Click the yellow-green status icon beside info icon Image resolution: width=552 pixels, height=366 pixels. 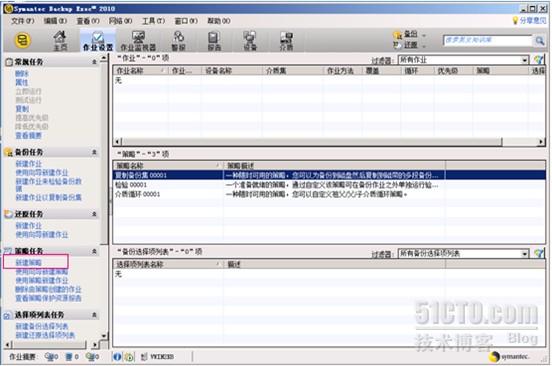tap(129, 357)
